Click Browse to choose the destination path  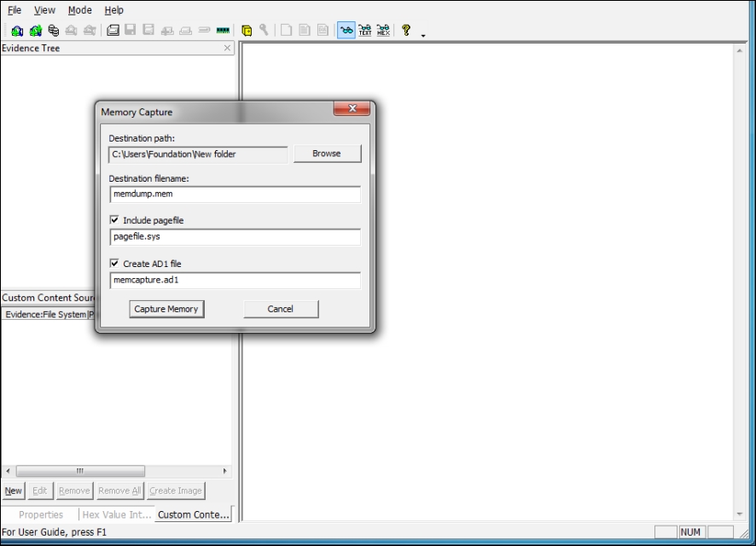pos(327,154)
